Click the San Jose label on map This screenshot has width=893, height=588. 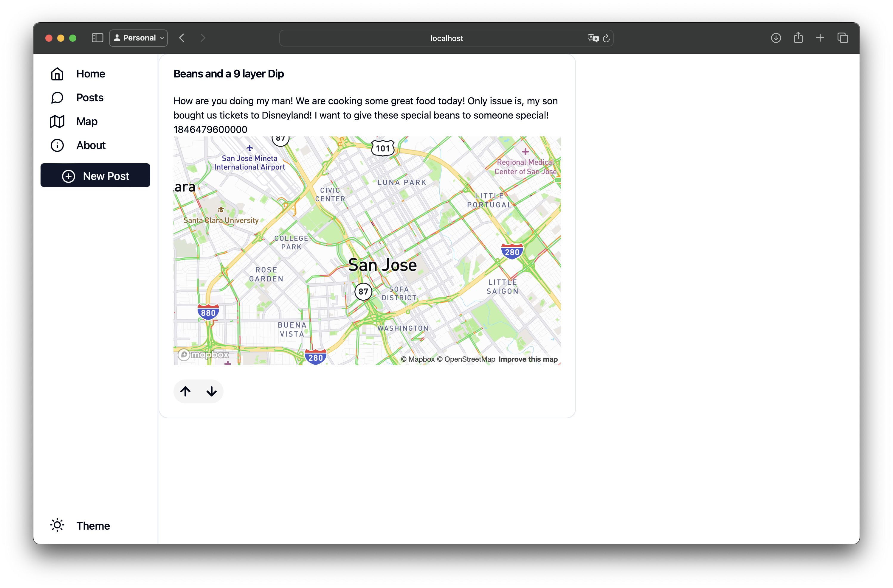(382, 265)
